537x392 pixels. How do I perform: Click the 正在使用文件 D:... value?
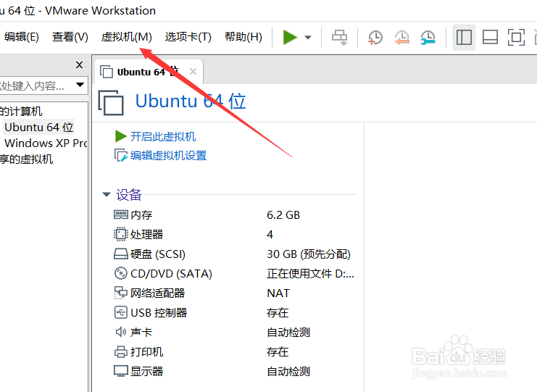click(310, 274)
